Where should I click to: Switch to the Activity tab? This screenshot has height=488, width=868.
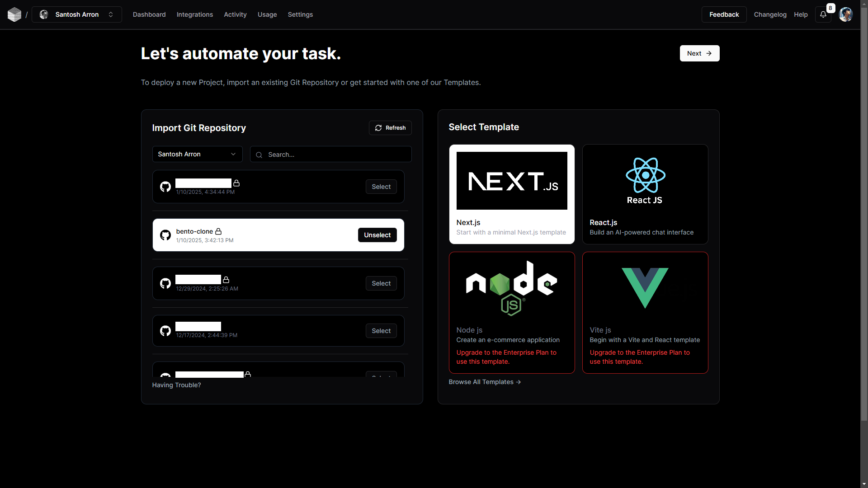click(235, 14)
